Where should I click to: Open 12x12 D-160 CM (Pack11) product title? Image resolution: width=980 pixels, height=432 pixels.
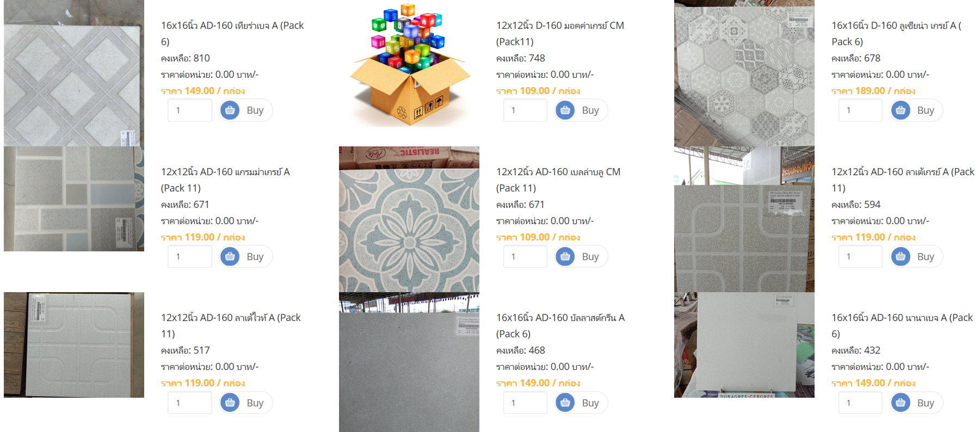(x=560, y=33)
